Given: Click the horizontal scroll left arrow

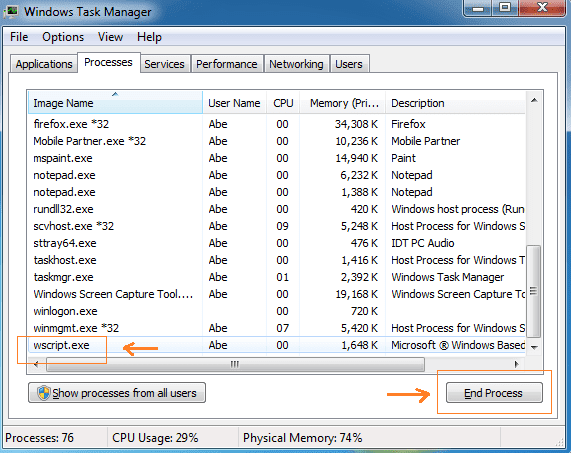Looking at the screenshot, I should [x=36, y=364].
